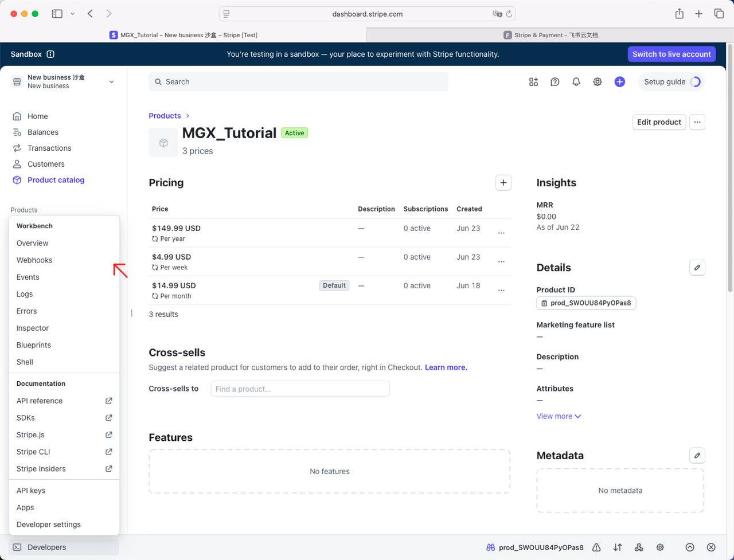Click the Sandbox info icon
Viewport: 734px width, 560px height.
pyautogui.click(x=50, y=54)
